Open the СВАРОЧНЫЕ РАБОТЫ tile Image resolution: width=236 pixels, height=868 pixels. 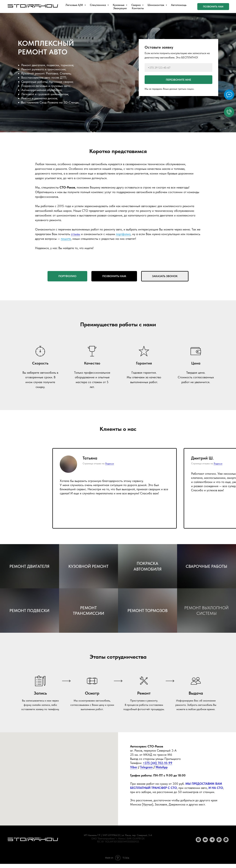(x=206, y=566)
